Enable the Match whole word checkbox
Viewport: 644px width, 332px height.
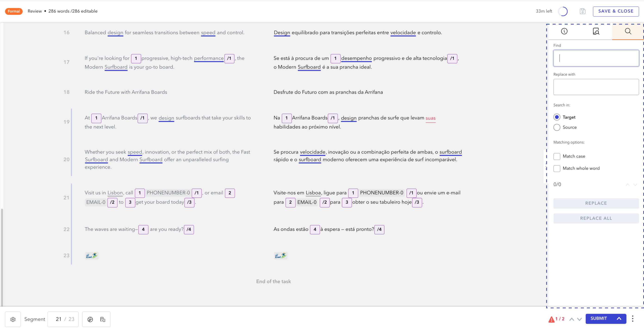click(557, 168)
